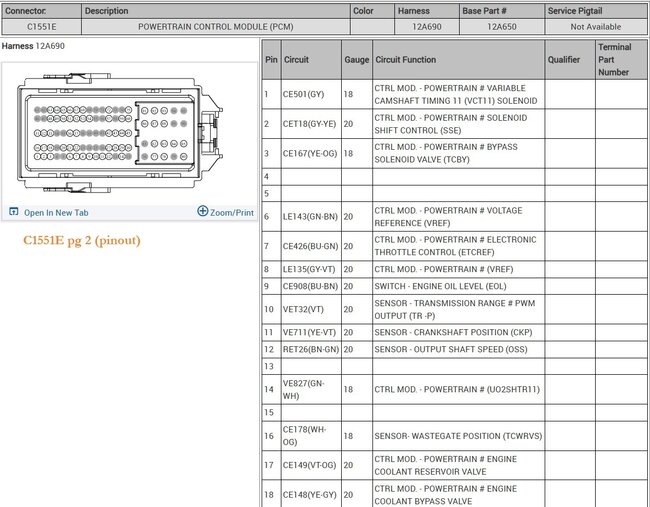Select the Not Available pigtail cell

point(596,27)
